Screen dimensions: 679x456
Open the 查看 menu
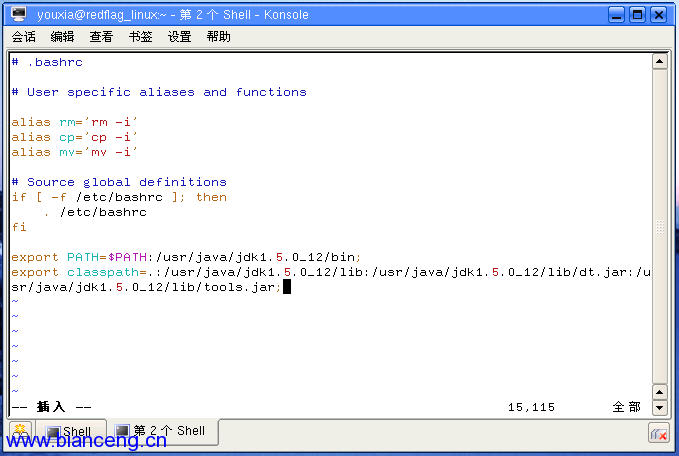point(101,37)
